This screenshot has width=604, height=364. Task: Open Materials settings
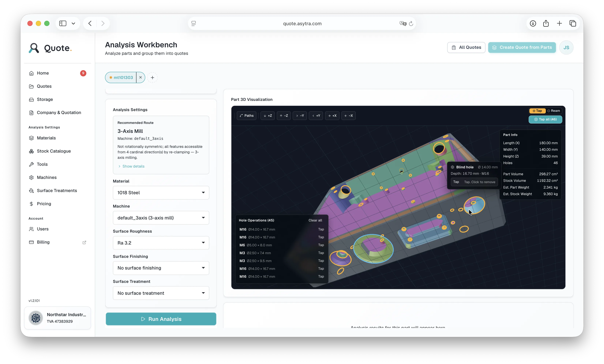[58, 138]
